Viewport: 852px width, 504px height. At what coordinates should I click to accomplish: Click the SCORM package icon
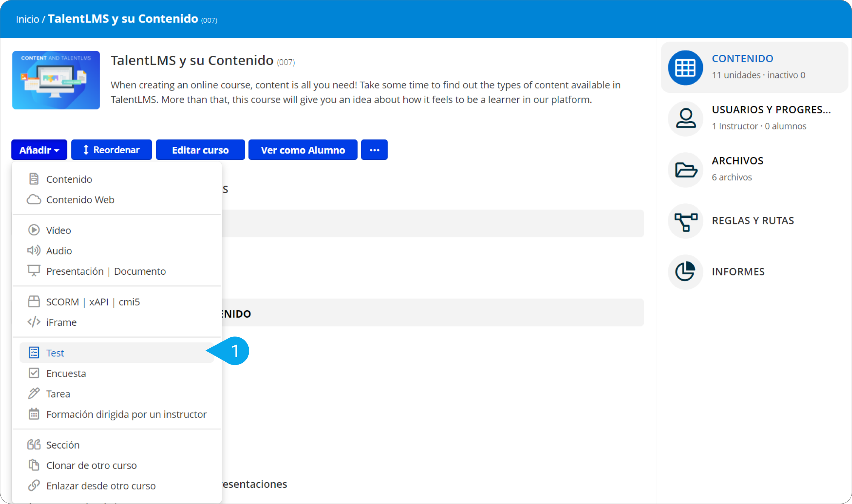34,302
